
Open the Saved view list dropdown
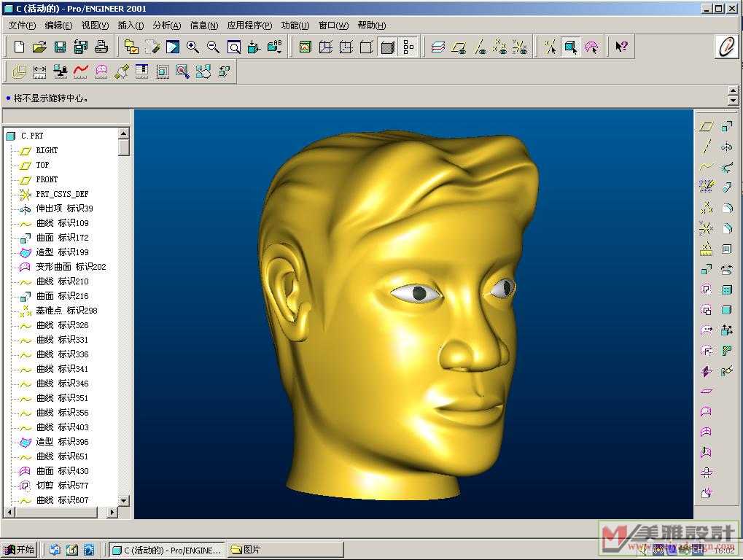pyautogui.click(x=275, y=47)
